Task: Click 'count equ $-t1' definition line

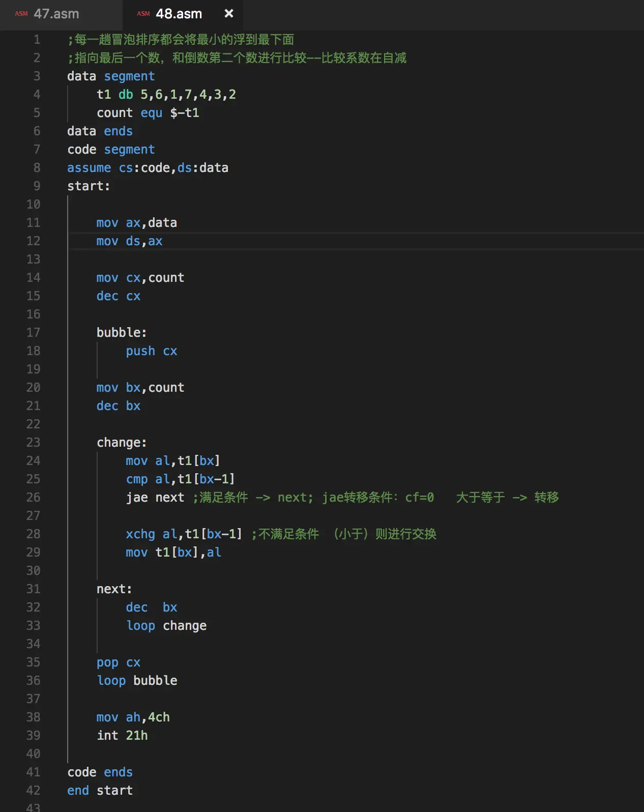Action: (148, 113)
